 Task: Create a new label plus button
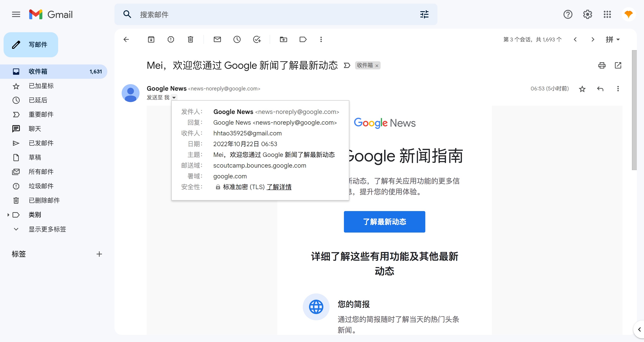pos(99,254)
